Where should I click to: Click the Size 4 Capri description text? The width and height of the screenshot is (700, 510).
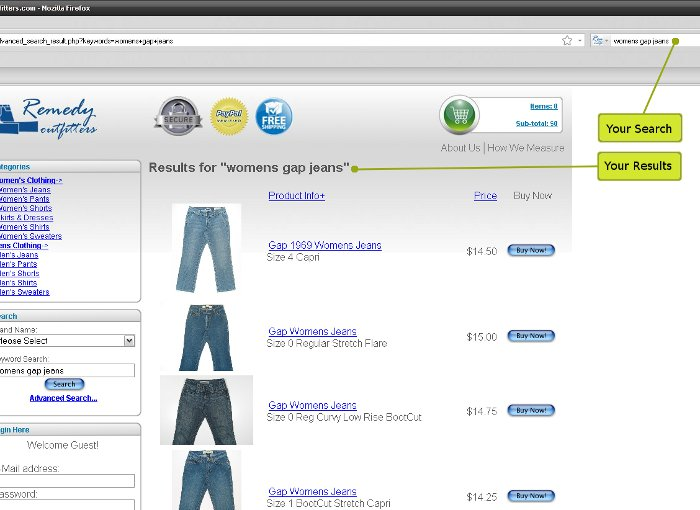(293, 257)
